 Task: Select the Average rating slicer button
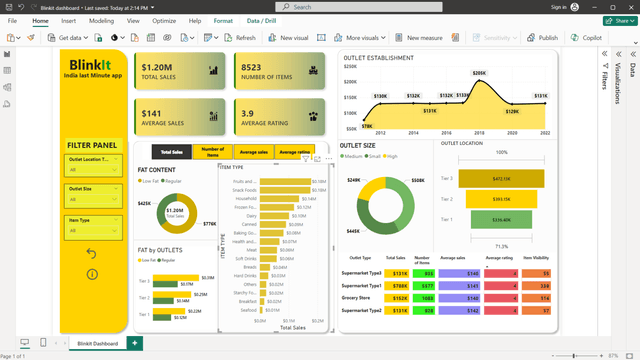pos(295,152)
